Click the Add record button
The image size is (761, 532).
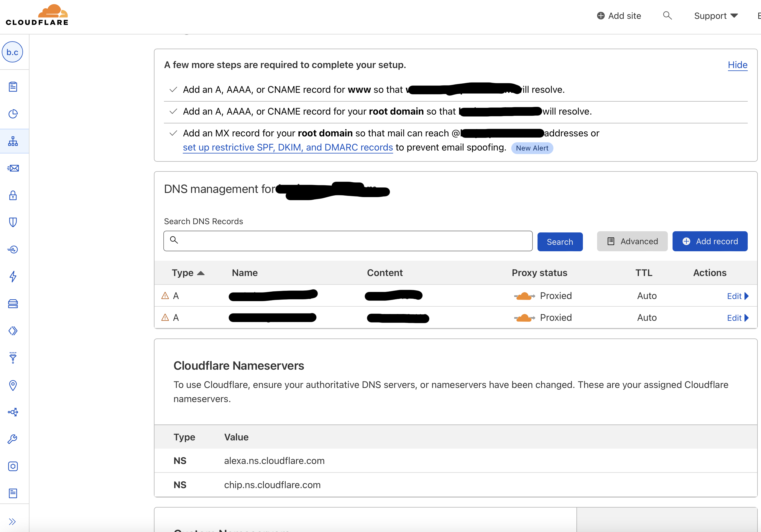[x=710, y=241]
